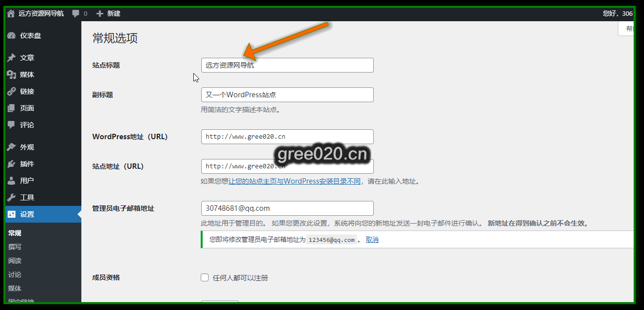The image size is (644, 310).
Task: Click the plus icon for 新建
Action: (100, 14)
